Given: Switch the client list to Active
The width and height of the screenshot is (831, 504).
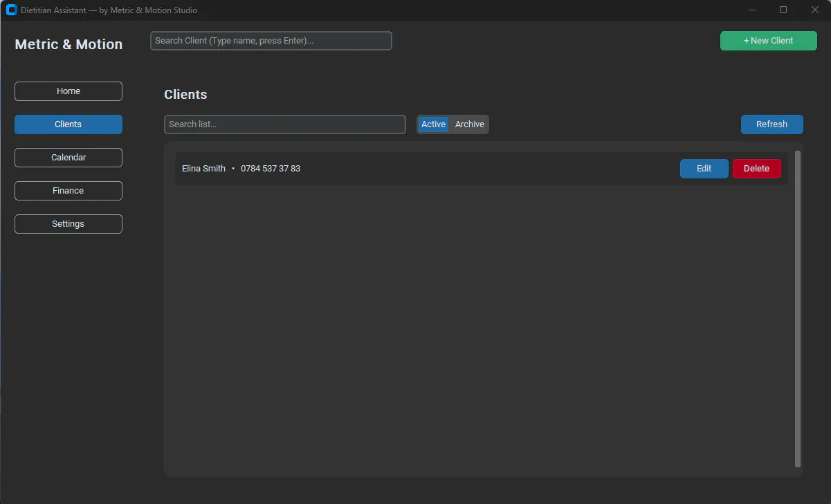Looking at the screenshot, I should point(434,124).
